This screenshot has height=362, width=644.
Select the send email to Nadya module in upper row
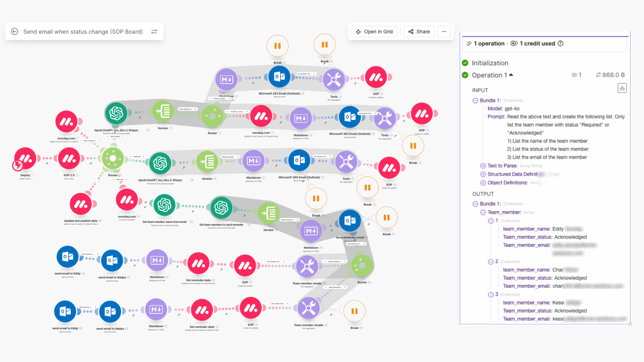point(112,260)
